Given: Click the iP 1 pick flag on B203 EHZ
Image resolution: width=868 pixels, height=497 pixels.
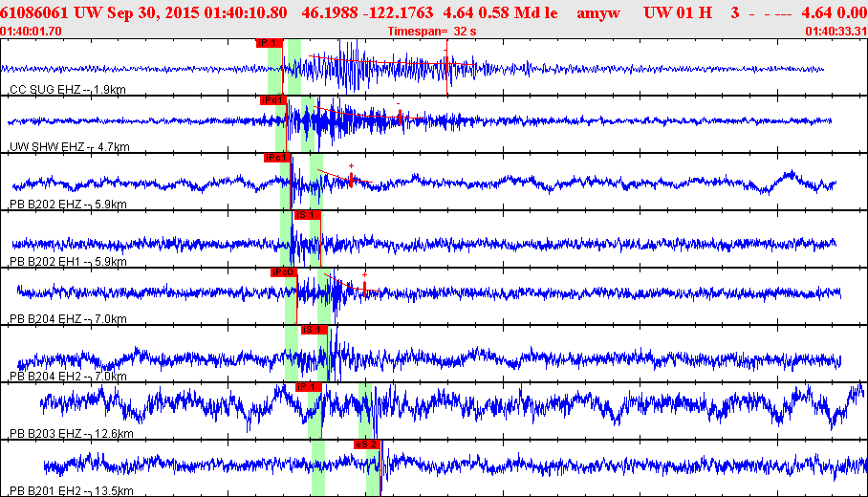Looking at the screenshot, I should [308, 387].
